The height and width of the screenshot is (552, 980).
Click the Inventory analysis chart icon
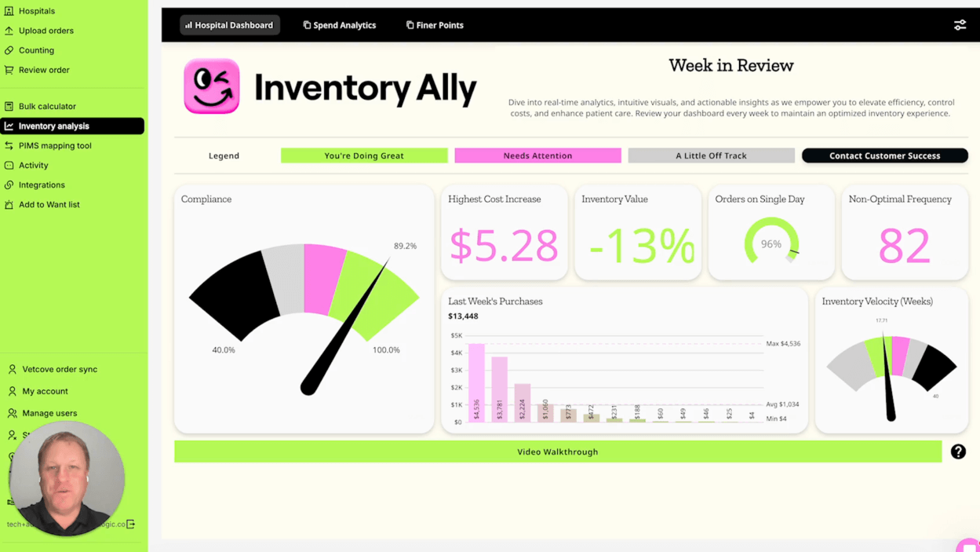coord(9,126)
